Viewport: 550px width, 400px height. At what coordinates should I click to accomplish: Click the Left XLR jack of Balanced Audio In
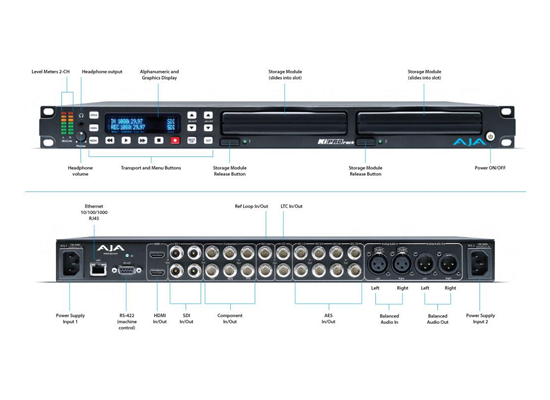click(x=378, y=263)
